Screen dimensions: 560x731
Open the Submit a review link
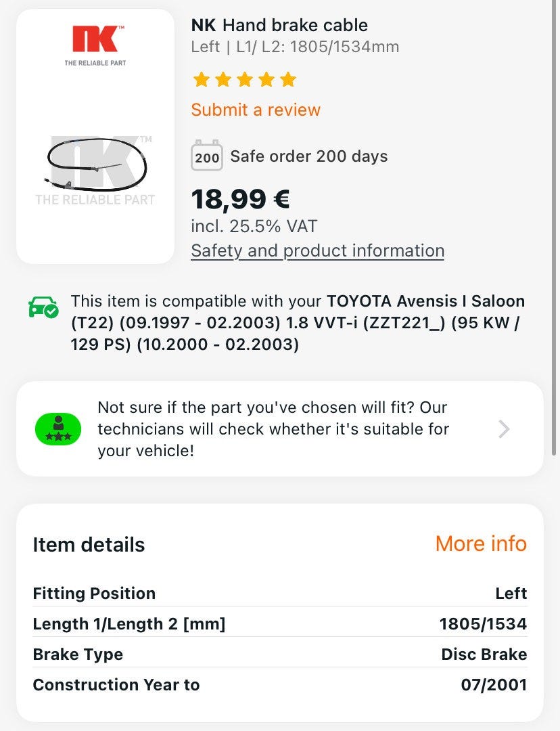[x=256, y=110]
